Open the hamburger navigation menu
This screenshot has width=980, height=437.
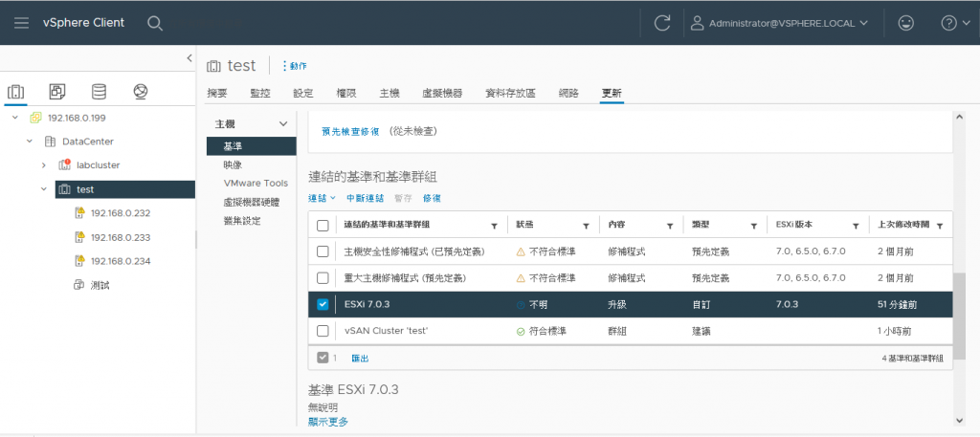click(x=22, y=23)
